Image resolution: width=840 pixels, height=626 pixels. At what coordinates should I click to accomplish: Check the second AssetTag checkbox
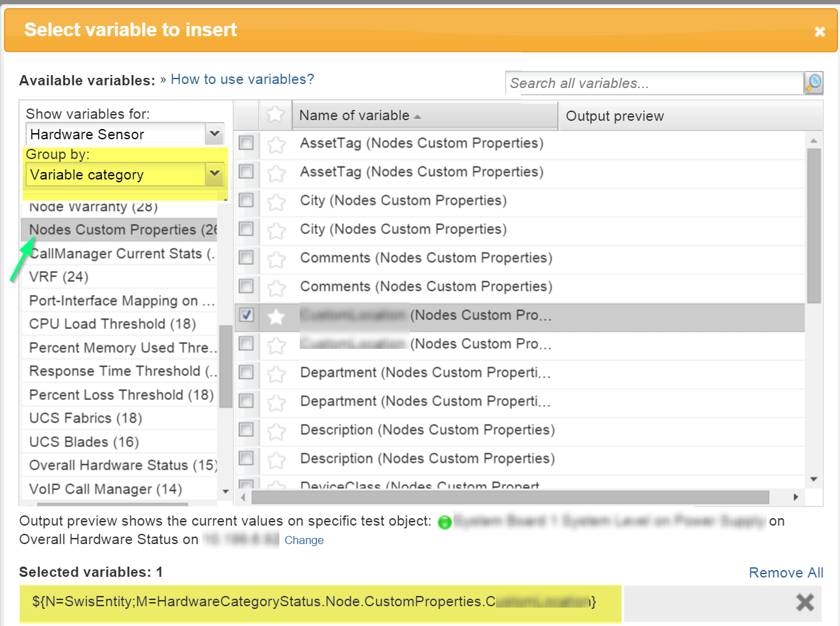[x=246, y=171]
